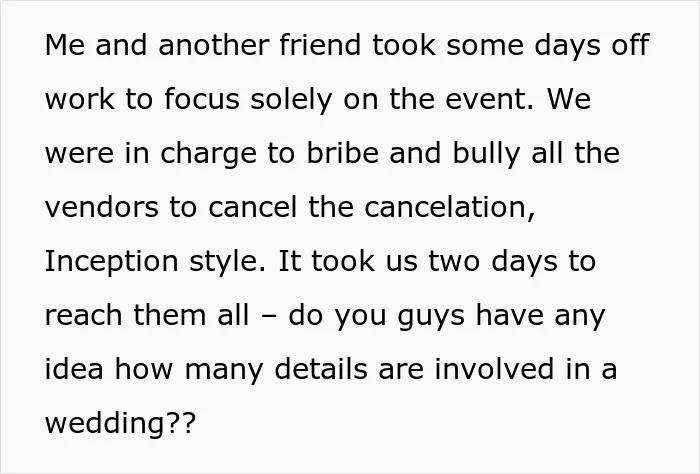Viewport: 700px width, 474px height.
Task: Click the word 'solely' in the second line
Action: pyautogui.click(x=291, y=100)
